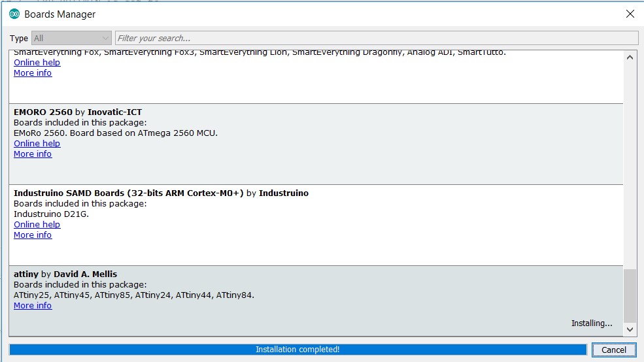Open Online help for SmartEverything boards
Viewport: 644px width, 362px height.
tap(37, 62)
